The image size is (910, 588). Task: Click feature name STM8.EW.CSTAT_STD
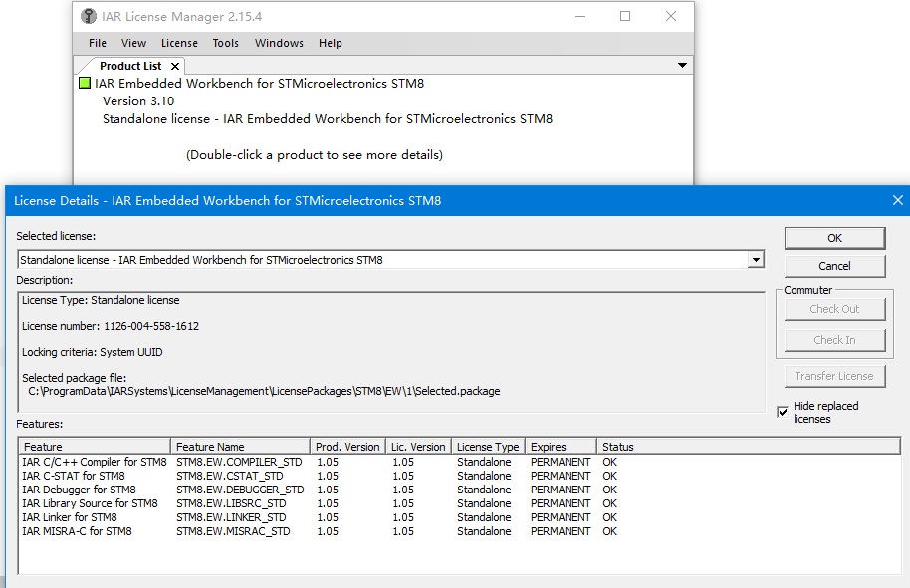pos(230,476)
